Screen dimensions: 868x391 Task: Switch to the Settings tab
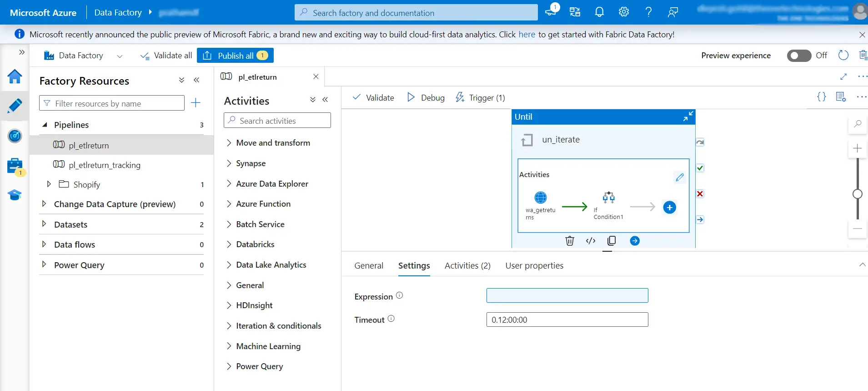pos(414,265)
